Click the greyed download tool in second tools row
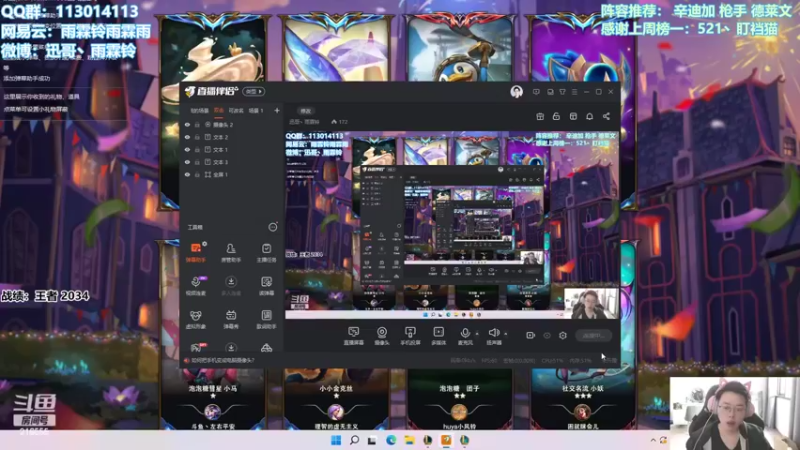This screenshot has width=800, height=450. click(231, 286)
